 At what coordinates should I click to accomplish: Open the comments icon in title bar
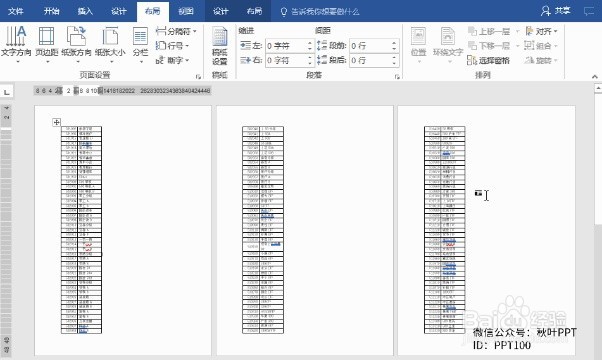pyautogui.click(x=589, y=11)
